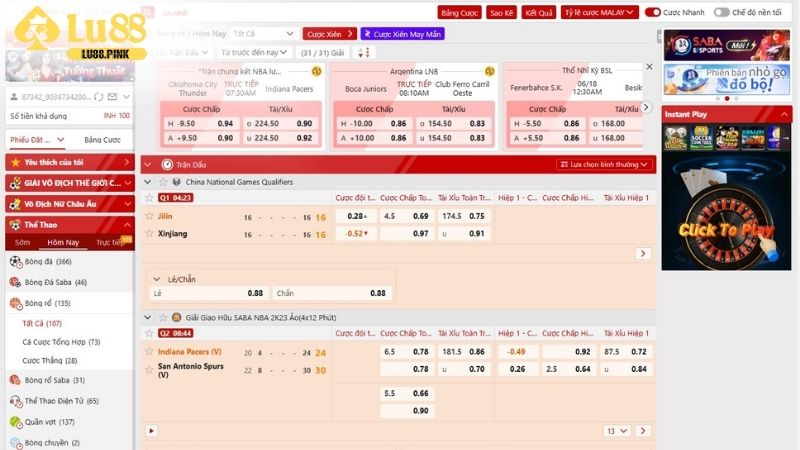
Task: Click the Quần vợt tennis ball icon
Action: click(x=15, y=422)
